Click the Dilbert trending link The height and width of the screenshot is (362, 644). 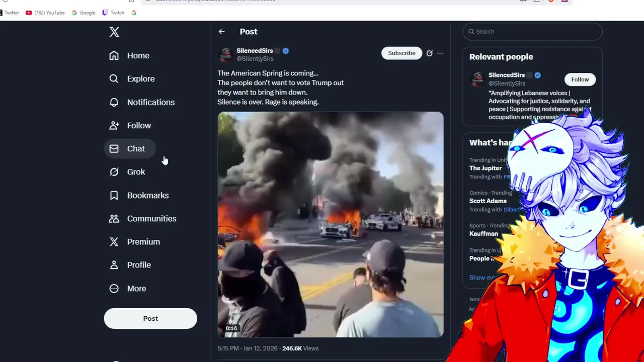(512, 210)
